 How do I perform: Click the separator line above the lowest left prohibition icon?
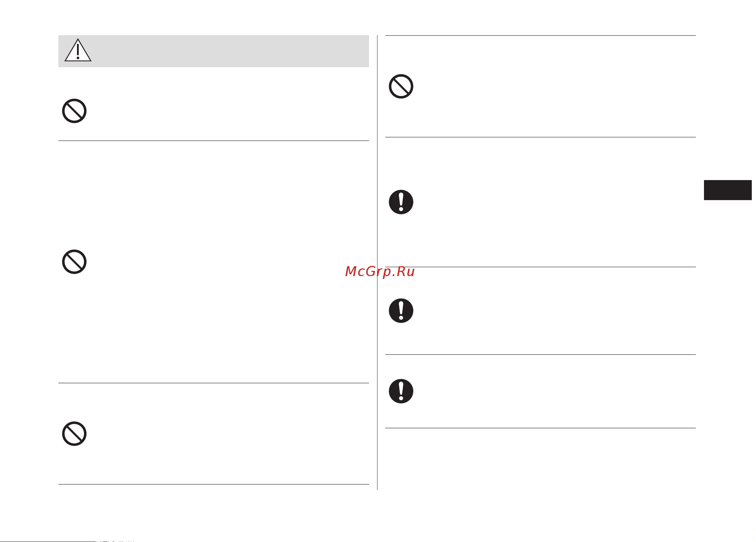(214, 383)
